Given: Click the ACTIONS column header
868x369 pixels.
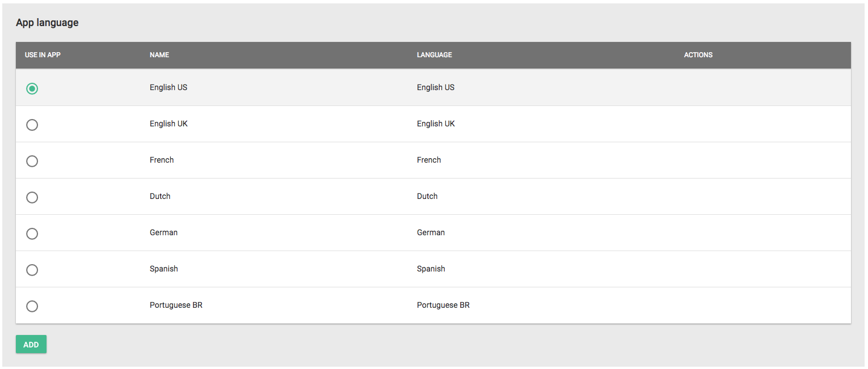Looking at the screenshot, I should 698,55.
